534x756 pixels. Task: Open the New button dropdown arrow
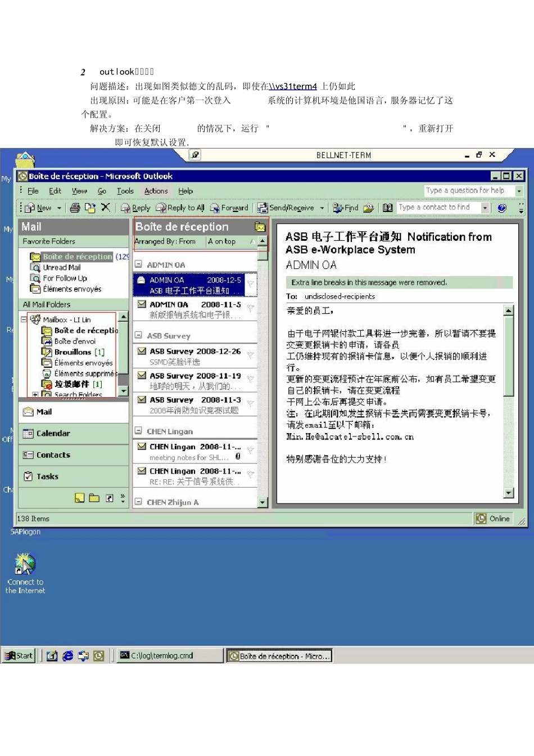tap(59, 208)
